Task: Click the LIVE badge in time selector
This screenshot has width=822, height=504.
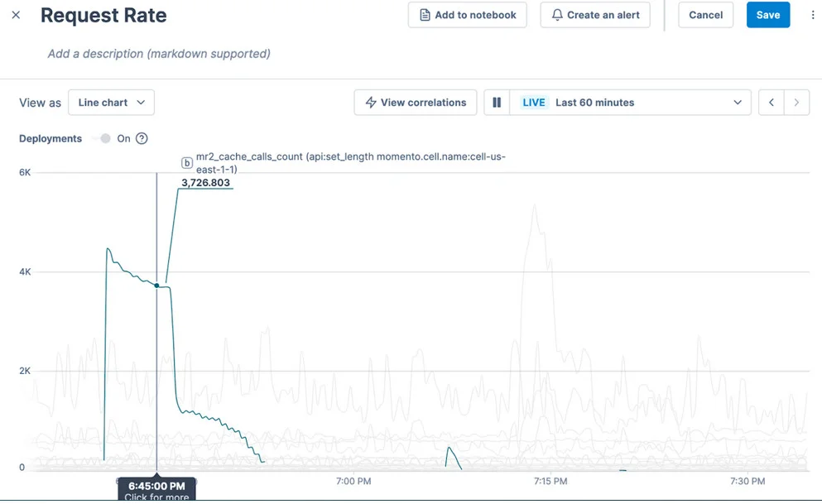Action: point(534,103)
